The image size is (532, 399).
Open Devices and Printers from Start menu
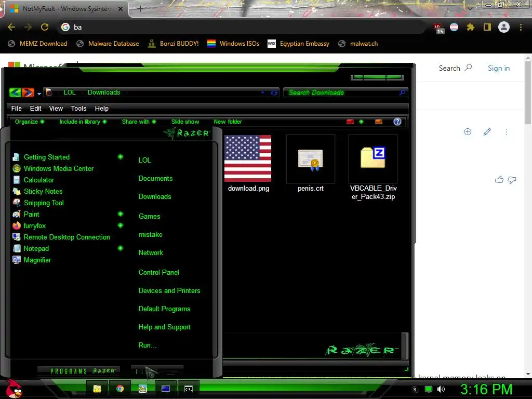(169, 291)
